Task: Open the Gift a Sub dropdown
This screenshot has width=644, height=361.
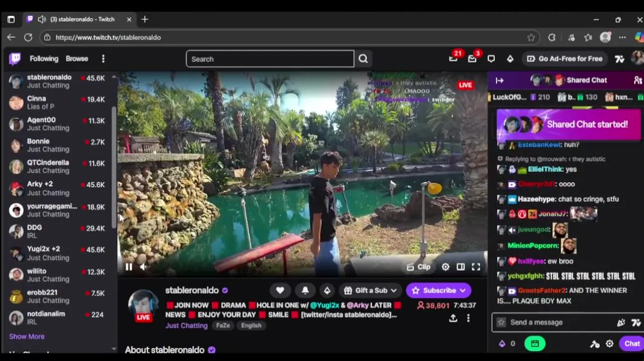Action: click(370, 290)
